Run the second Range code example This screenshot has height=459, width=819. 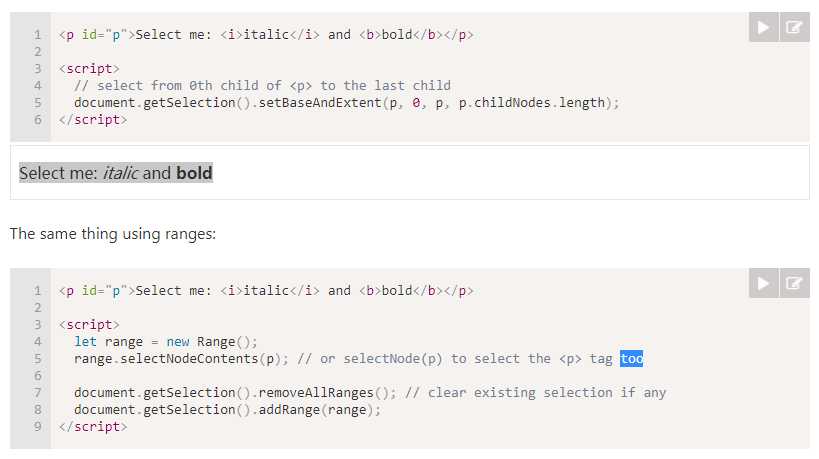(x=764, y=283)
